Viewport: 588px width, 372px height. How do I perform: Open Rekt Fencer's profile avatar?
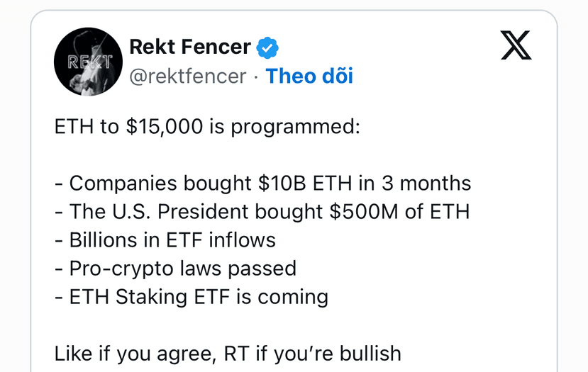click(88, 62)
